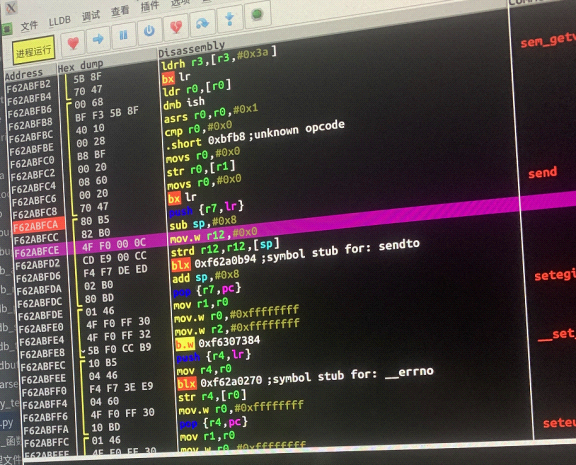Click the send entry in right panel
The image size is (576, 465).
pos(543,173)
